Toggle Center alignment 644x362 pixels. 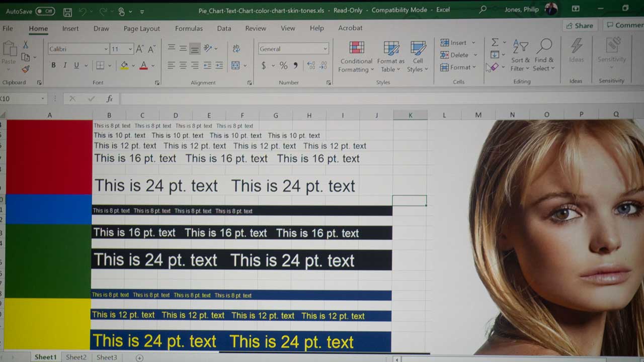(x=183, y=65)
